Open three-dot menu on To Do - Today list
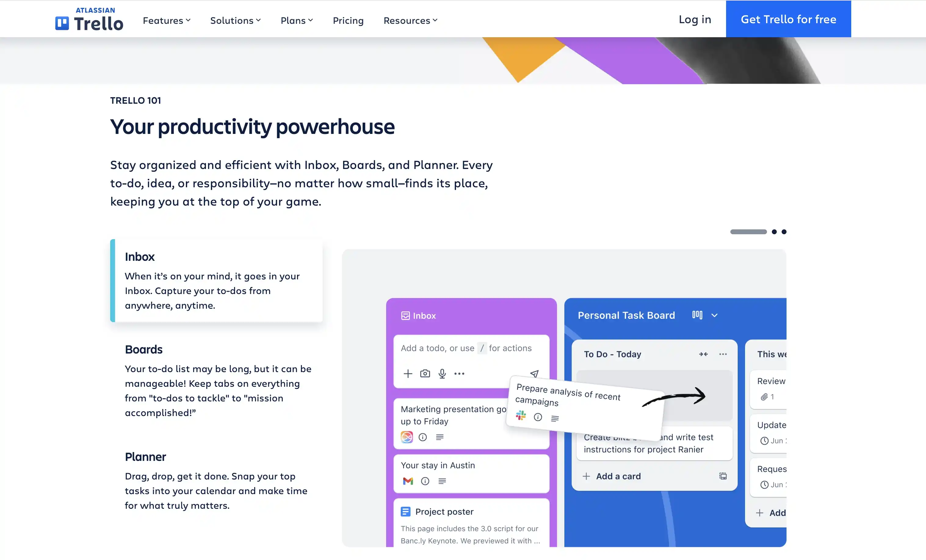The height and width of the screenshot is (560, 926). [723, 354]
